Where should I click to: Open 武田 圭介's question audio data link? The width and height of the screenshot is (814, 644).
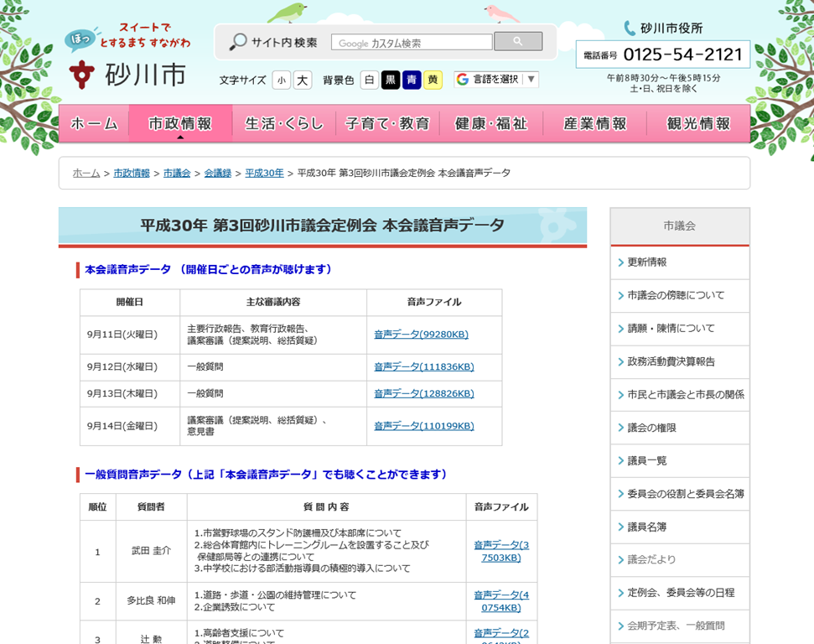pyautogui.click(x=501, y=551)
